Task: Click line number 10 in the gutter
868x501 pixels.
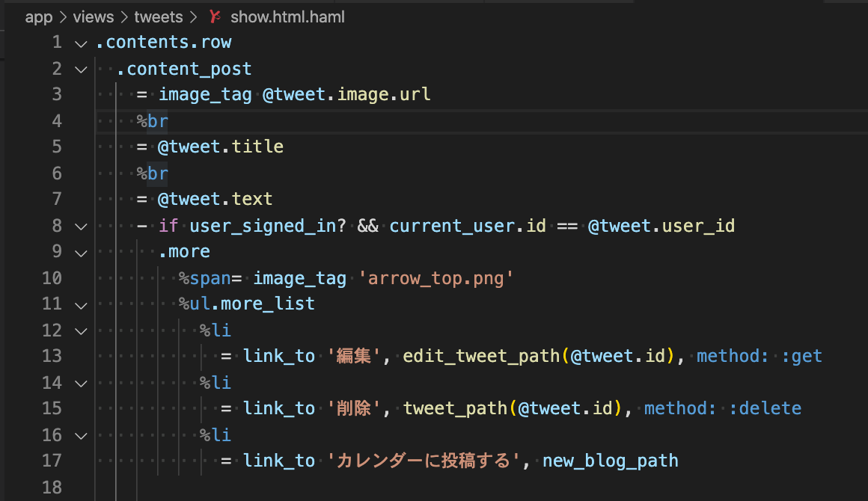Action: coord(52,278)
